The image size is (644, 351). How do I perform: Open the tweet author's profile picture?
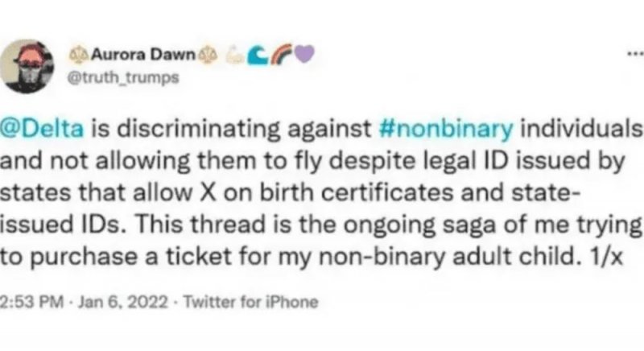[27, 67]
